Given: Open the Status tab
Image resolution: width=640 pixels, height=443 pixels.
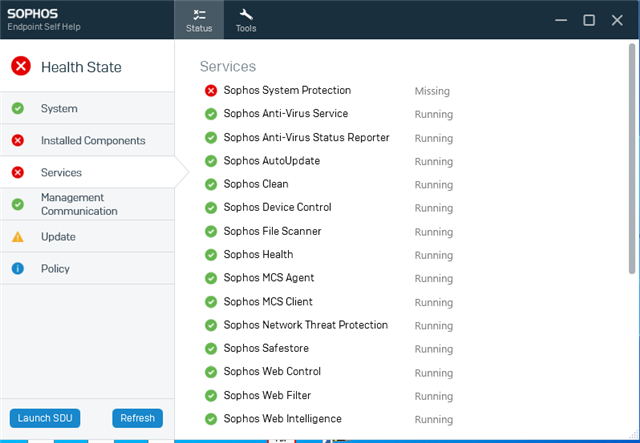Looking at the screenshot, I should pyautogui.click(x=199, y=20).
